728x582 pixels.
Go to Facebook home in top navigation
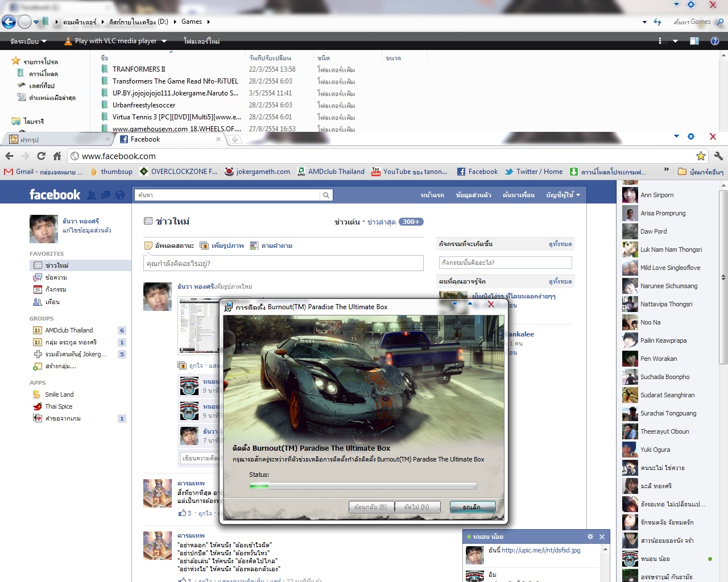click(x=432, y=195)
